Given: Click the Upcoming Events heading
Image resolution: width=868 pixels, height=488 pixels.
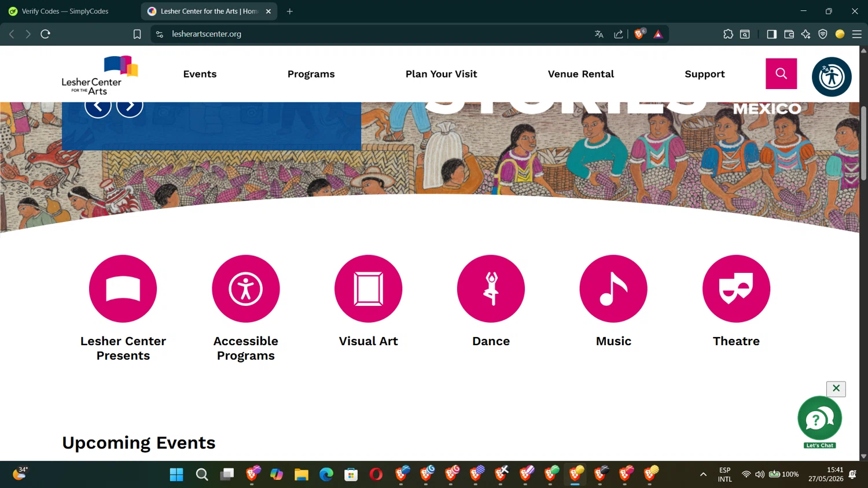Looking at the screenshot, I should (139, 443).
